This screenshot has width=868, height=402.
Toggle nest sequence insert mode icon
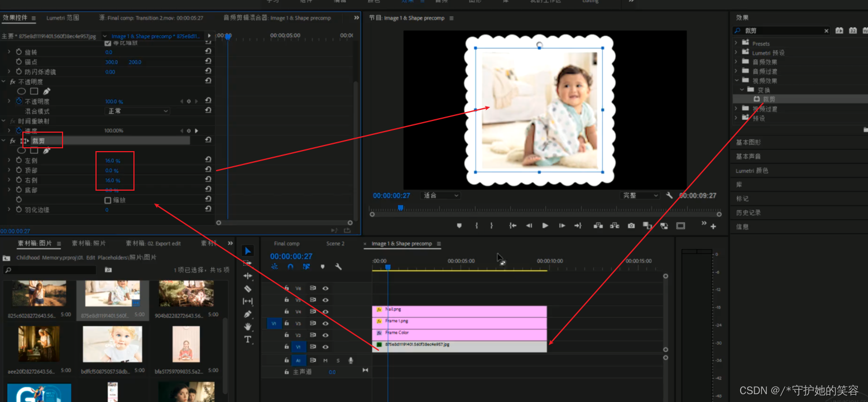(x=275, y=267)
